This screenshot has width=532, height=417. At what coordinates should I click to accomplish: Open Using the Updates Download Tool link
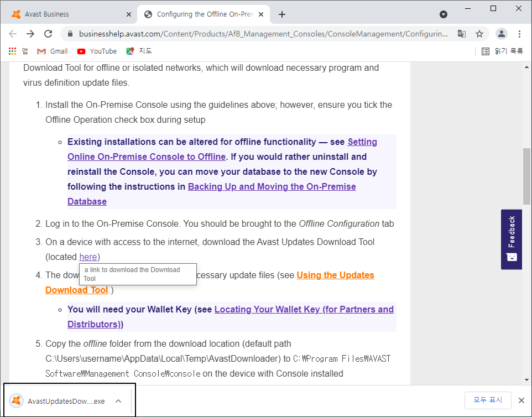[335, 275]
